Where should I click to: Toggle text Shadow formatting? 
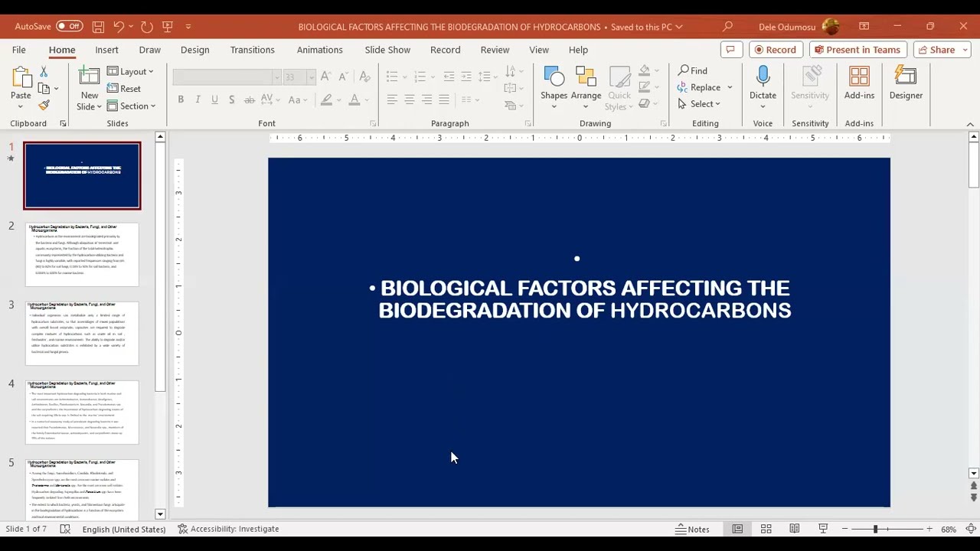coord(231,99)
